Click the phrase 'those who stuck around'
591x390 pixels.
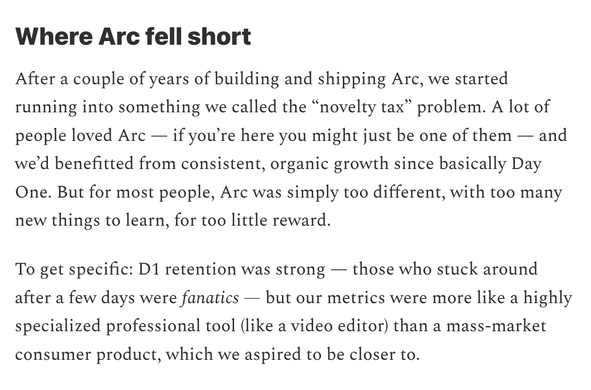coord(445,269)
